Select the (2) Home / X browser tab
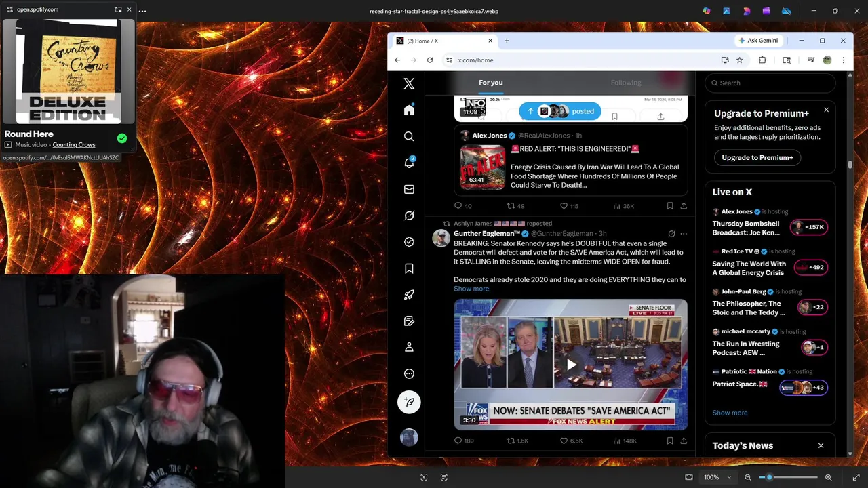 click(x=444, y=41)
